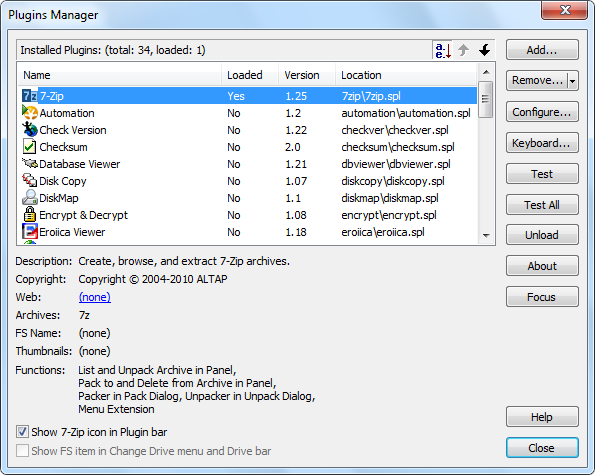Click the Close button at bottom
The image size is (595, 475).
[x=542, y=448]
